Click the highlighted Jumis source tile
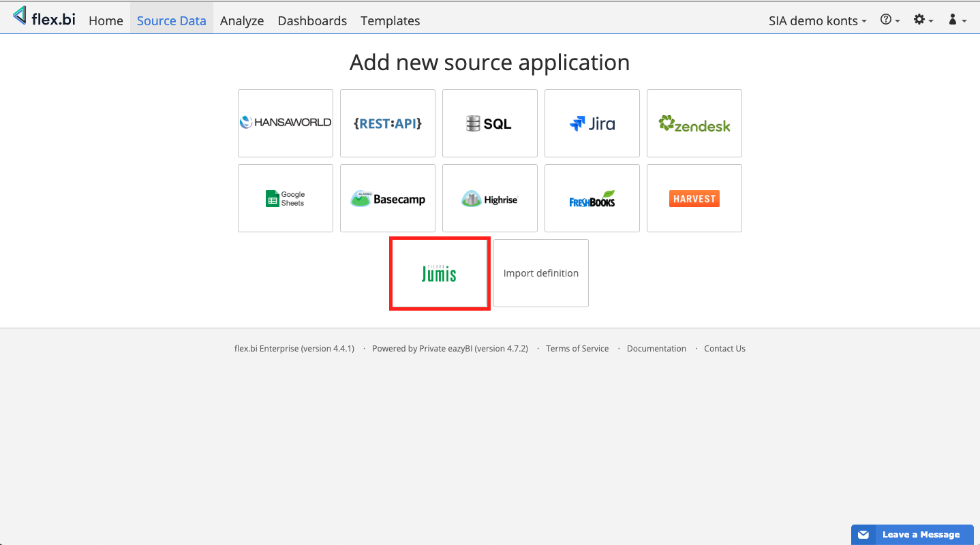 coord(439,273)
